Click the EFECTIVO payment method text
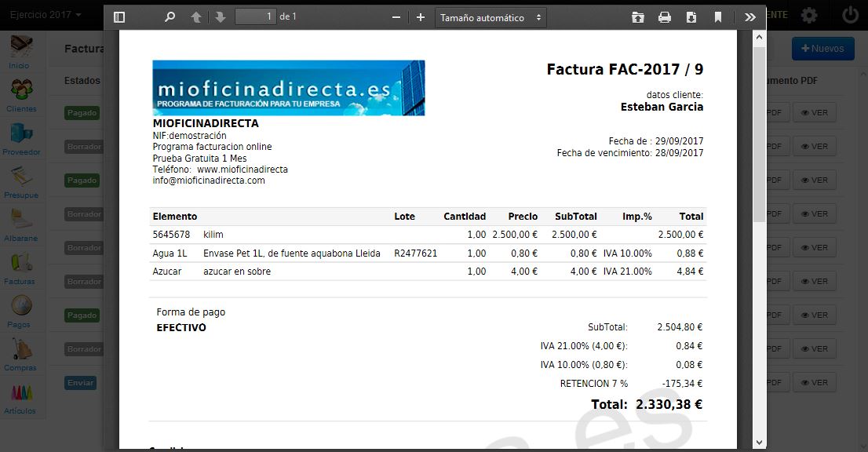This screenshot has width=868, height=452. pyautogui.click(x=181, y=327)
